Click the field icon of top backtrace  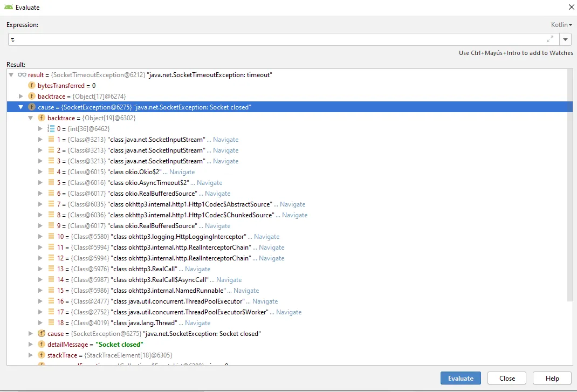(32, 96)
